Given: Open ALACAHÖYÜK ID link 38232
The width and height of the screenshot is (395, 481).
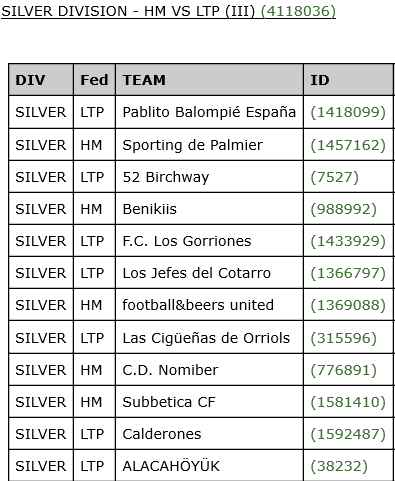Looking at the screenshot, I should click(x=339, y=466).
